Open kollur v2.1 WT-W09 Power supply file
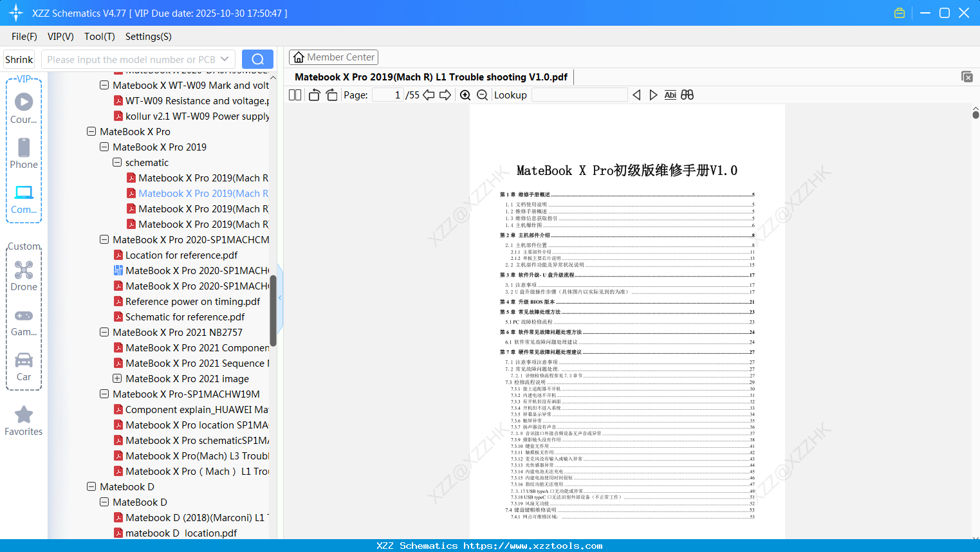The width and height of the screenshot is (980, 552). (197, 116)
